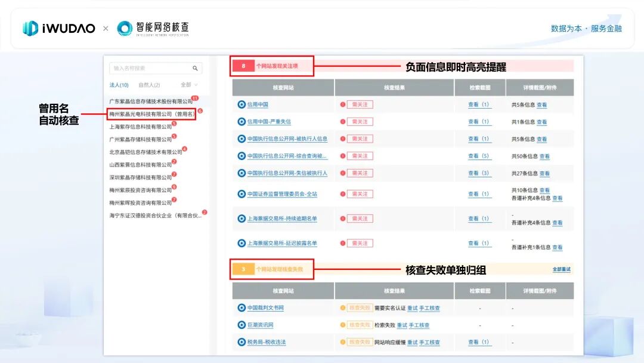Select 梅州紫辰投资咨询有限公司 in list
This screenshot has width=644, height=363.
tap(141, 190)
